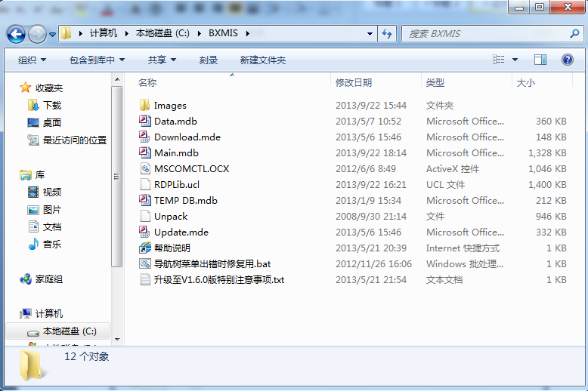588x391 pixels.
Task: Open the 音乐 library
Action: coord(45,245)
